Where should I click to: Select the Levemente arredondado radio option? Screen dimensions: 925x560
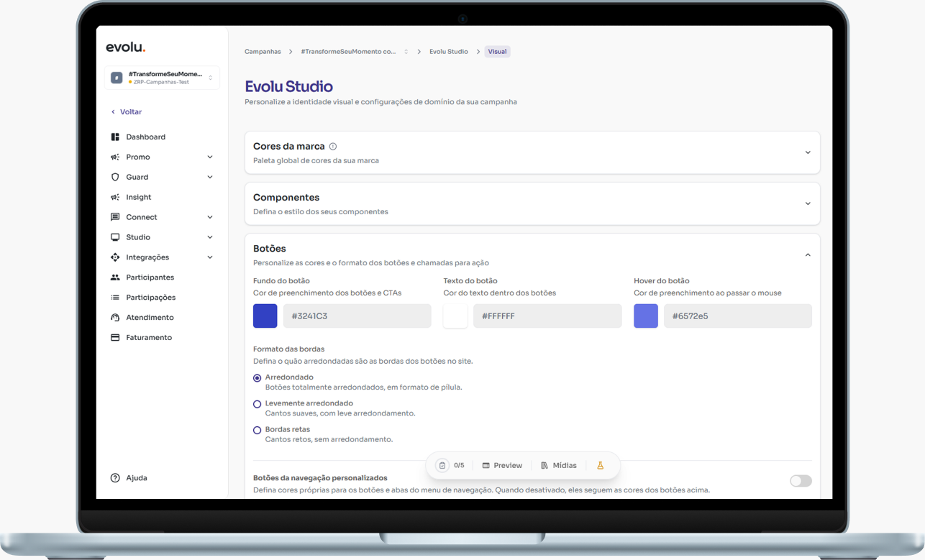[257, 404]
